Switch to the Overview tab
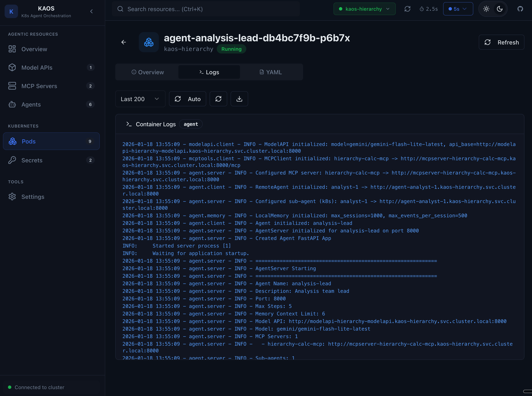Viewport: 532px width, 396px height. [148, 72]
